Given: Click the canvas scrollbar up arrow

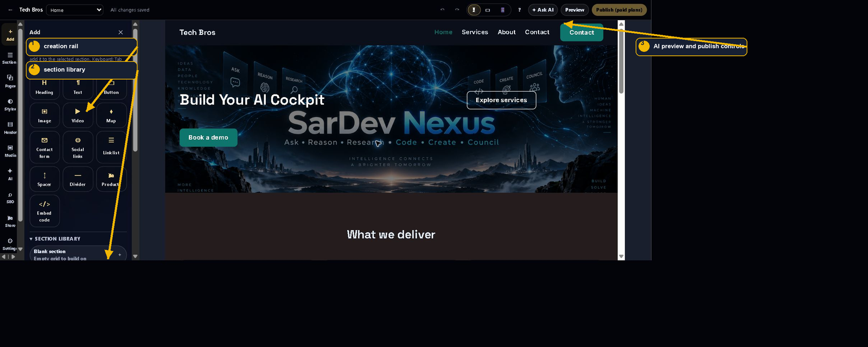Looking at the screenshot, I should (x=621, y=24).
